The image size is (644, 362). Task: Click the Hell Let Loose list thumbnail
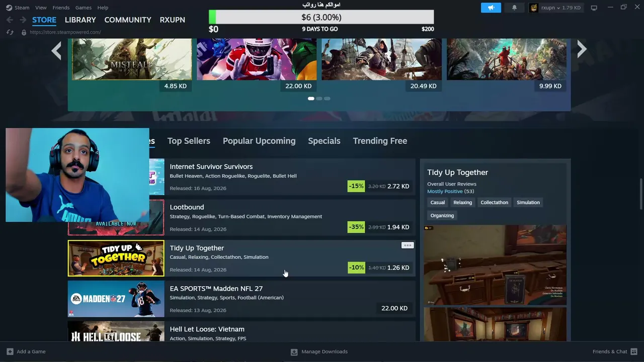tap(116, 332)
